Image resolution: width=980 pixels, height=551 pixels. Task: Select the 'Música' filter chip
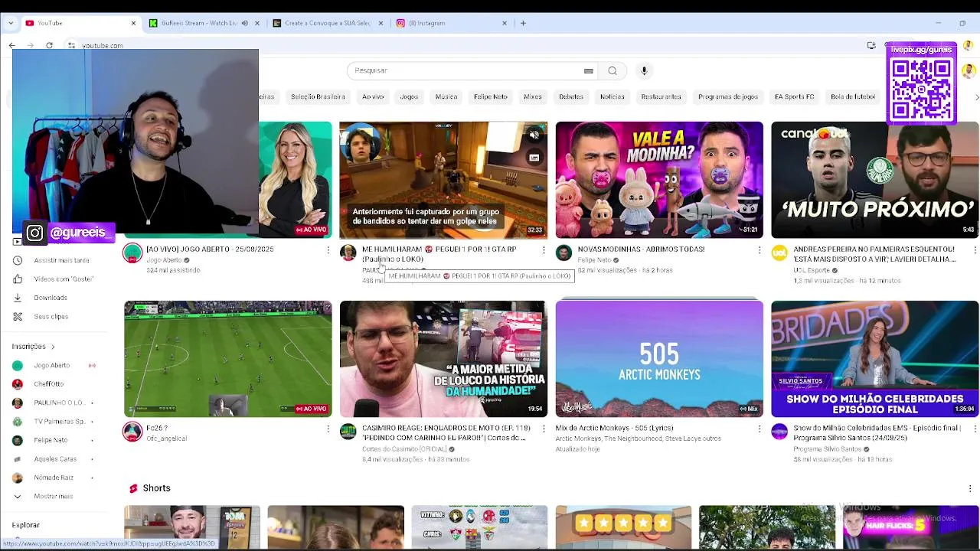coord(446,97)
